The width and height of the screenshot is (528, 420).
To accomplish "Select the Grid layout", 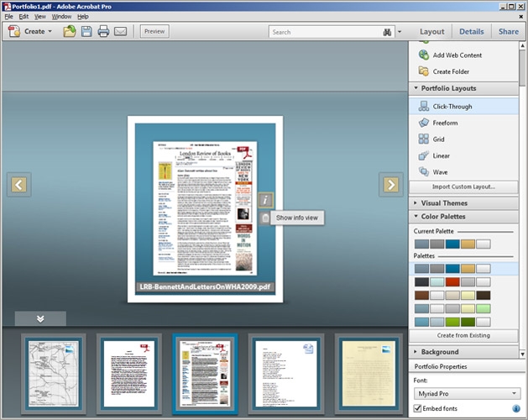I will pos(463,139).
